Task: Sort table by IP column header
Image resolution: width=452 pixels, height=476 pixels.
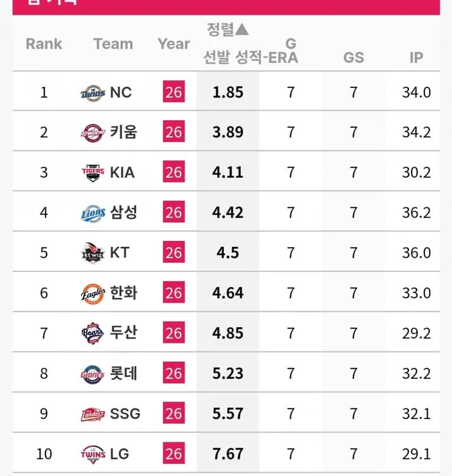Action: click(416, 57)
